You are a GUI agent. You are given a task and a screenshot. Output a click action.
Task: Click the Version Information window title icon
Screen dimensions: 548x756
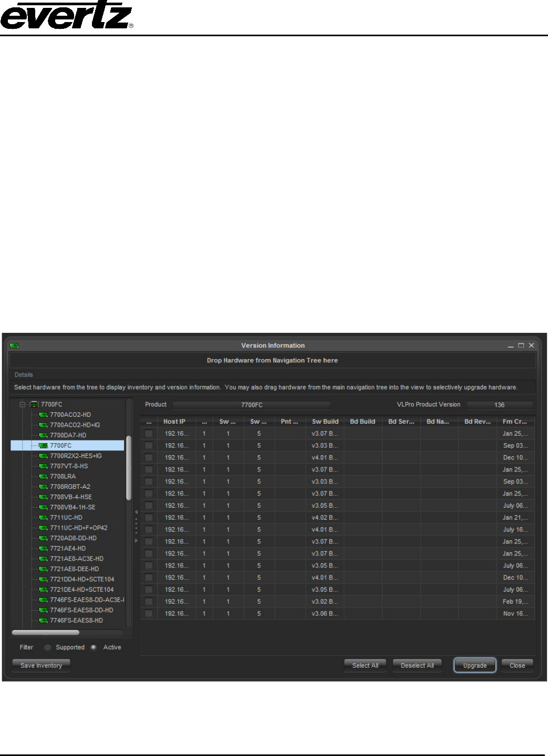point(14,345)
